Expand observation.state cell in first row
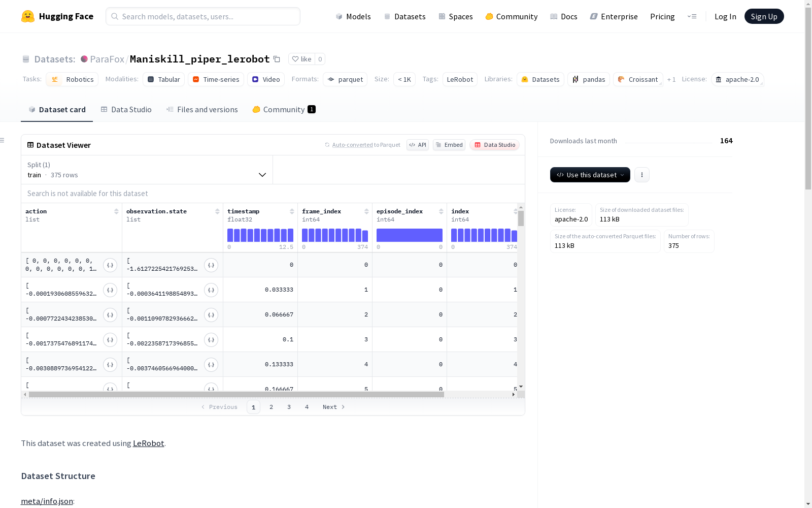 pyautogui.click(x=211, y=265)
